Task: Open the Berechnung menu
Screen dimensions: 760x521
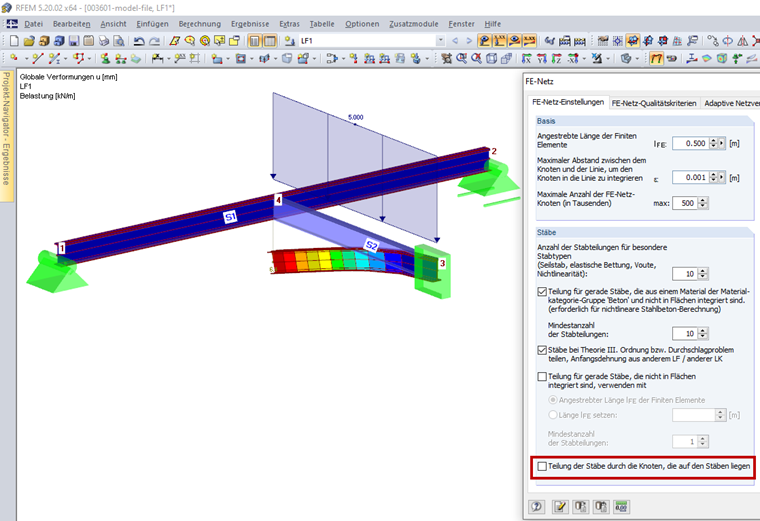Action: pos(199,24)
